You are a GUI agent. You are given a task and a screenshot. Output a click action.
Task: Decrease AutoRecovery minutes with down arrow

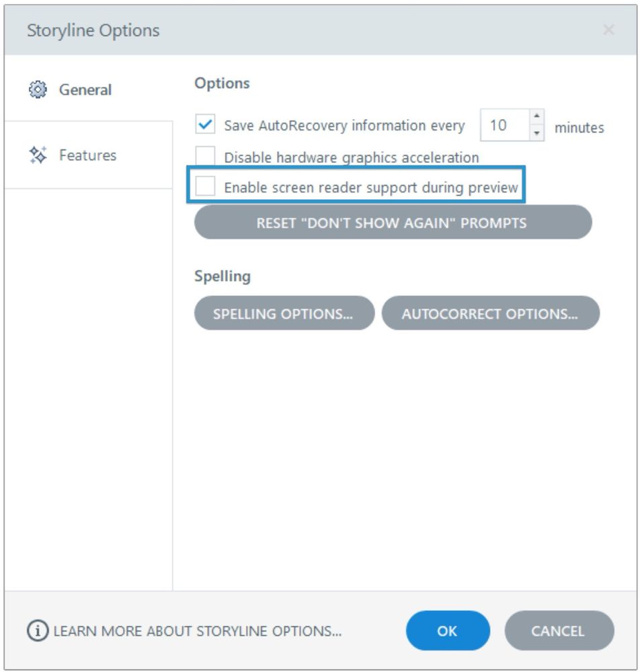coord(535,132)
